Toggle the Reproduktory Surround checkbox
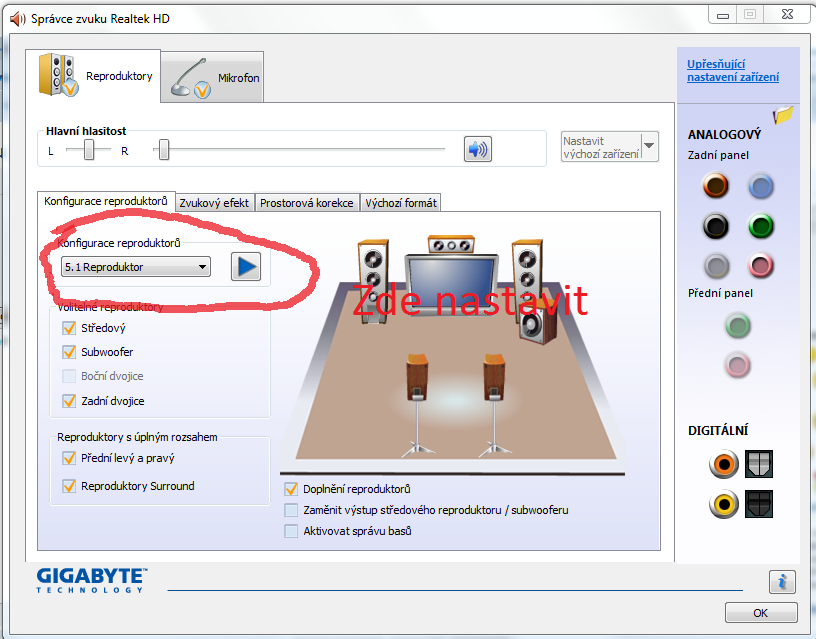This screenshot has height=639, width=816. (69, 486)
